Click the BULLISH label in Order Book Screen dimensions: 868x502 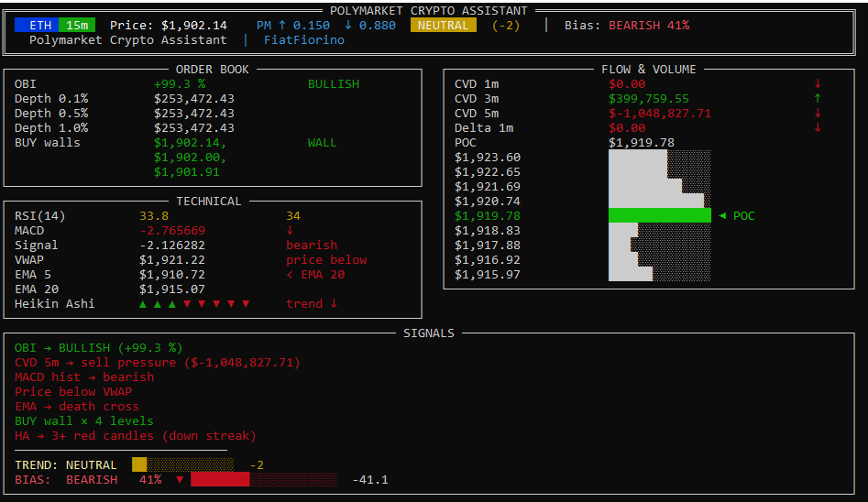334,84
